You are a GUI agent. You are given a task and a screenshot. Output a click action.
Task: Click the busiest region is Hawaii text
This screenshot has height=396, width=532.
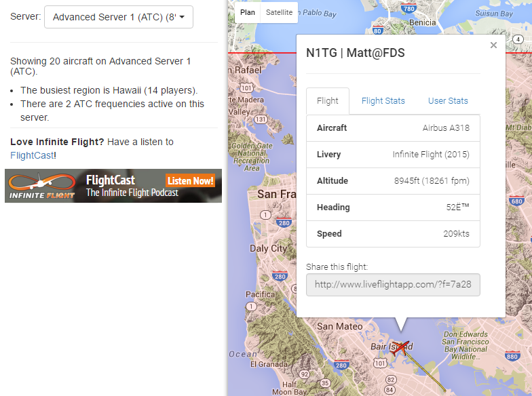coord(109,90)
